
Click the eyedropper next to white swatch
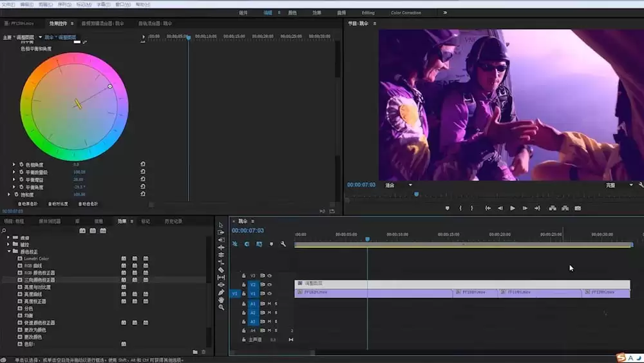[84, 42]
